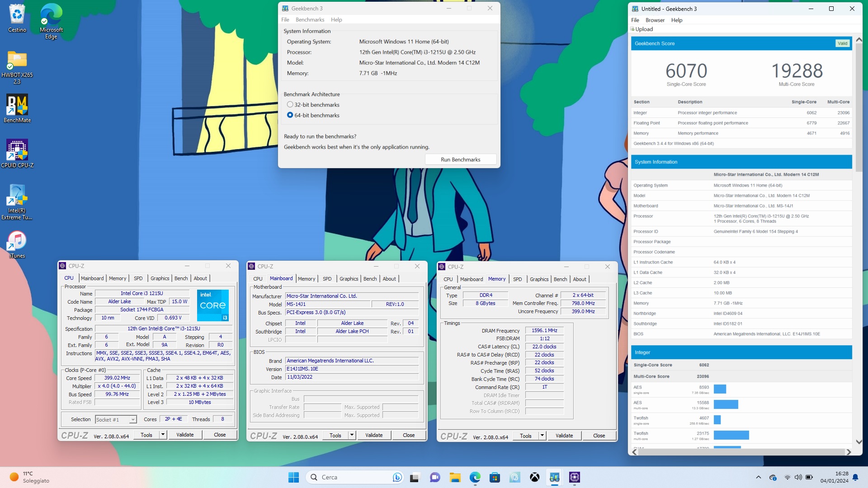Viewport: 868px width, 488px height.
Task: Click the 19288 Multi-Core Score
Action: (x=797, y=71)
